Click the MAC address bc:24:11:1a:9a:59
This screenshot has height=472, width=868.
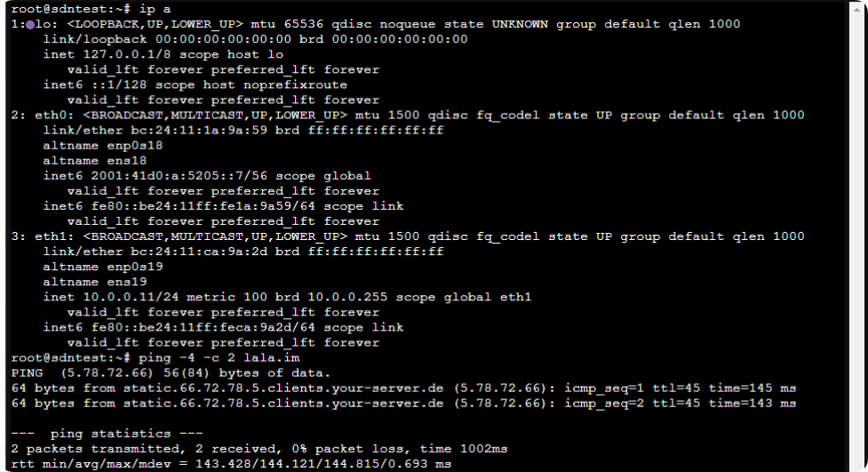[199, 130]
